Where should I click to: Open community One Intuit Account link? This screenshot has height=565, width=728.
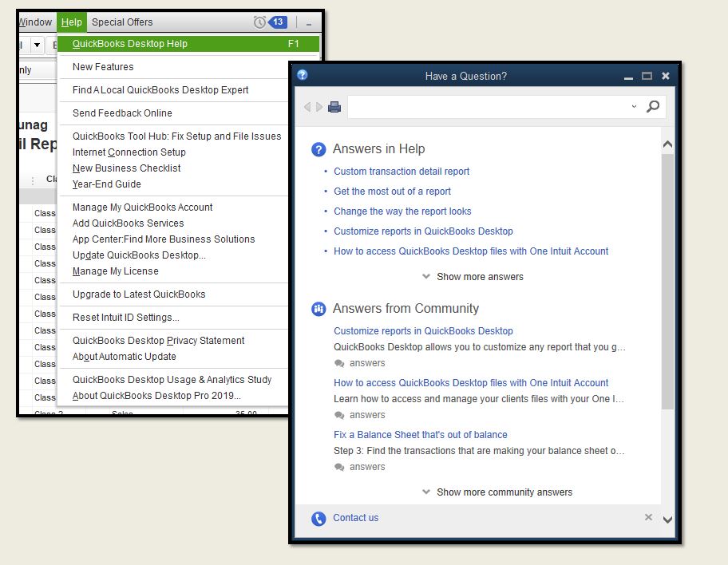(x=471, y=383)
